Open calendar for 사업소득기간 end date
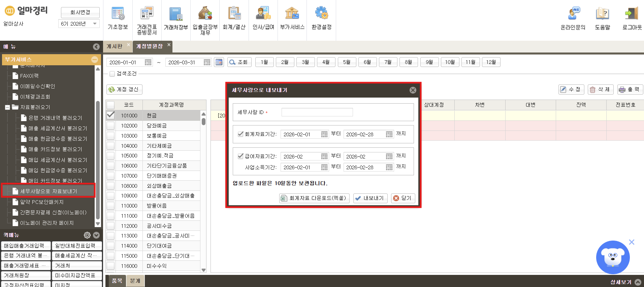Image resolution: width=644 pixels, height=287 pixels. 389,167
